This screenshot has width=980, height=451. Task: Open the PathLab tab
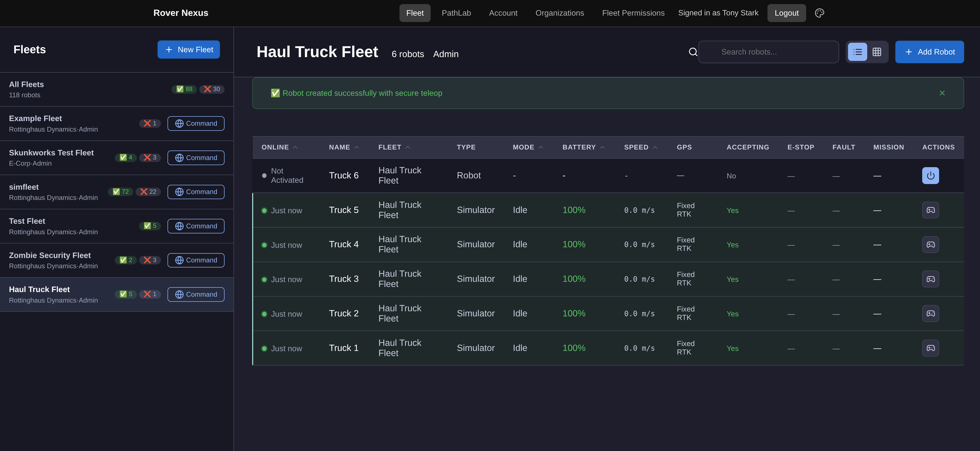point(456,13)
